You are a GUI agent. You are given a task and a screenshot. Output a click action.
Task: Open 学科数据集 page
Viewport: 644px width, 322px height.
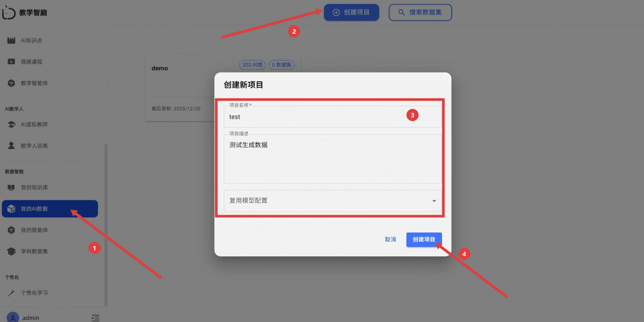pos(50,251)
